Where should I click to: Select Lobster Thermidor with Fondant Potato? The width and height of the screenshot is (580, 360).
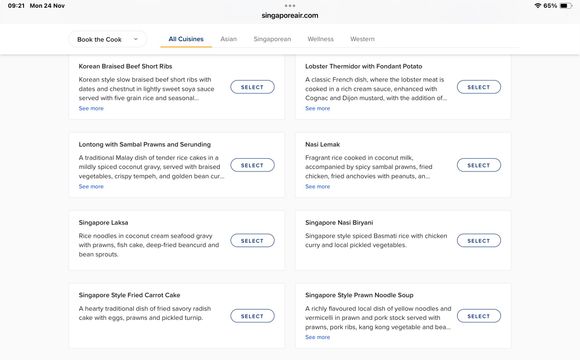pyautogui.click(x=479, y=87)
